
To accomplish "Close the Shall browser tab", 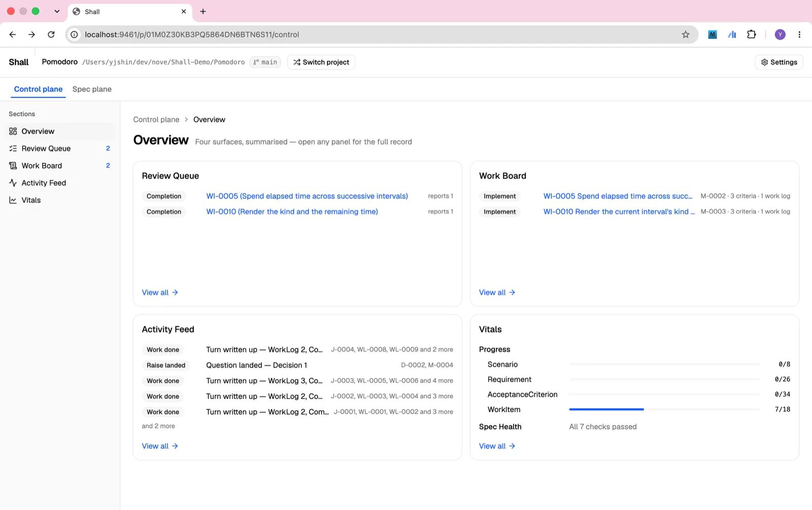I will click(184, 11).
